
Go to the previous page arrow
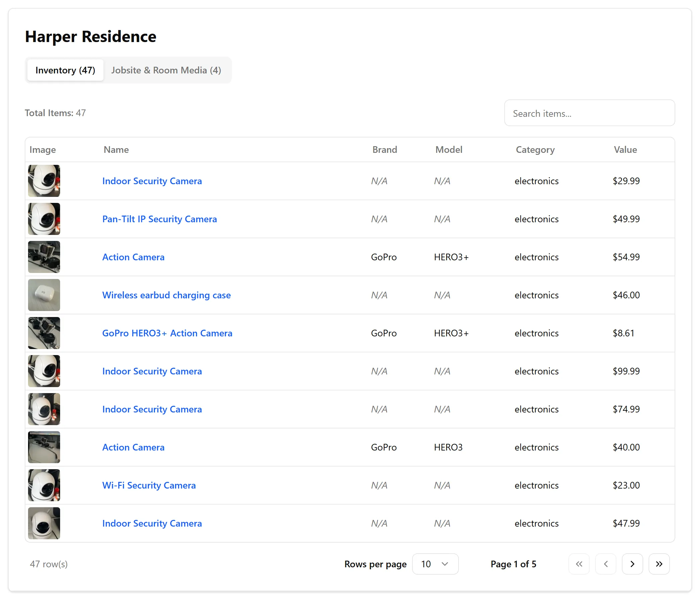point(605,564)
